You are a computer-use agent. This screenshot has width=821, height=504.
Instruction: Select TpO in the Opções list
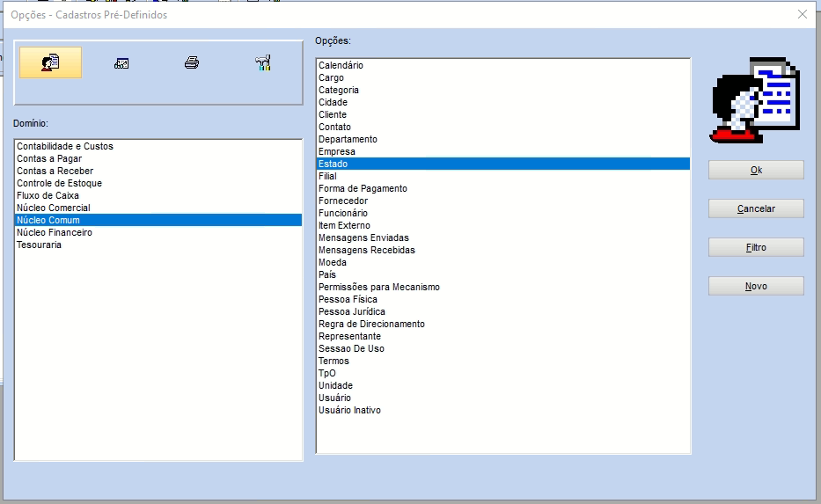pos(503,373)
